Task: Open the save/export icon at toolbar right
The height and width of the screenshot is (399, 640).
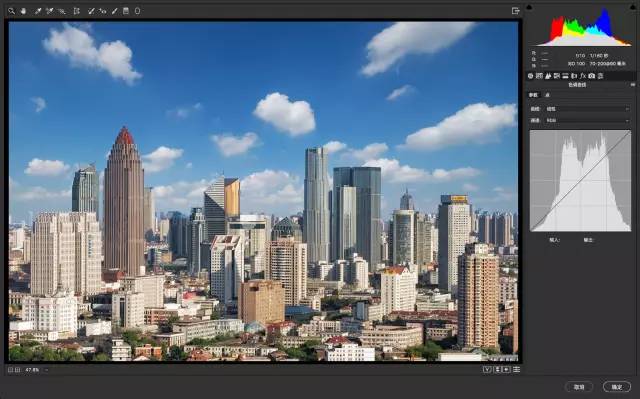Action: [516, 11]
